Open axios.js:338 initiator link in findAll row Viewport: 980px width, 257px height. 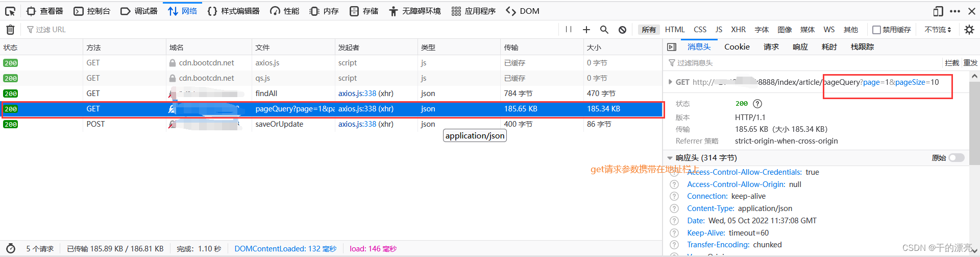point(357,94)
